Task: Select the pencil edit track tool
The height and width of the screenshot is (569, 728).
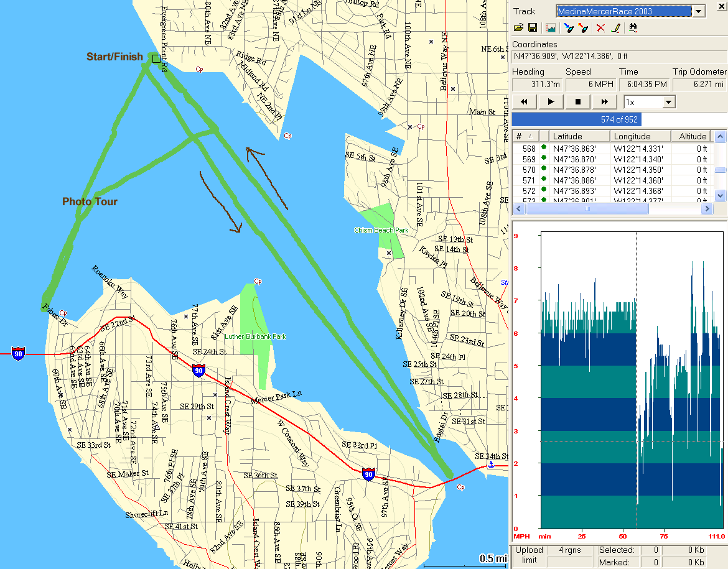Action: pyautogui.click(x=615, y=28)
